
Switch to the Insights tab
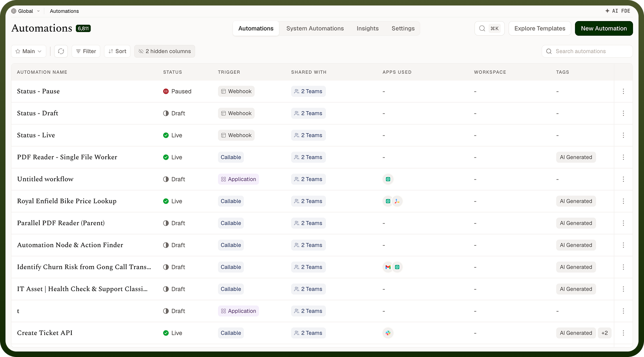367,28
